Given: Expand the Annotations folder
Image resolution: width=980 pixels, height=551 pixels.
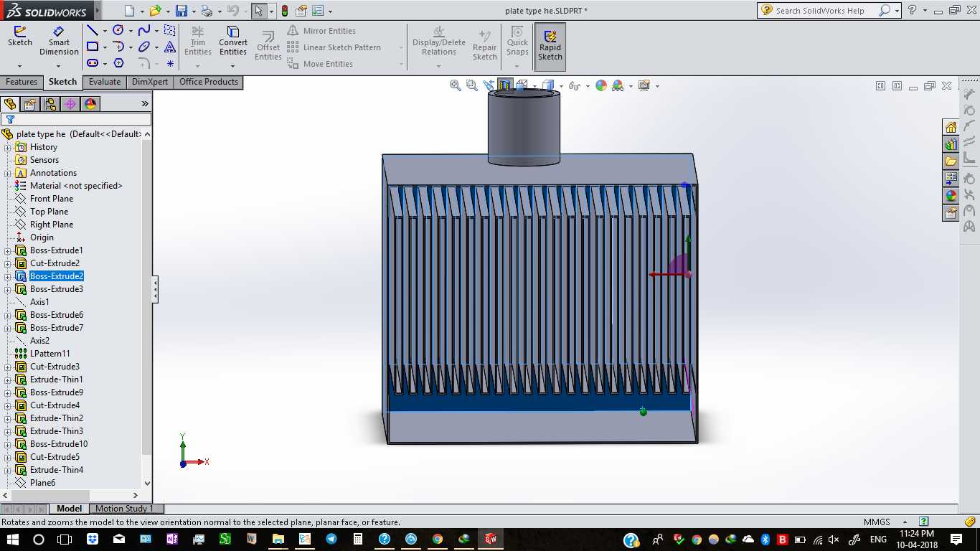Looking at the screenshot, I should 8,173.
